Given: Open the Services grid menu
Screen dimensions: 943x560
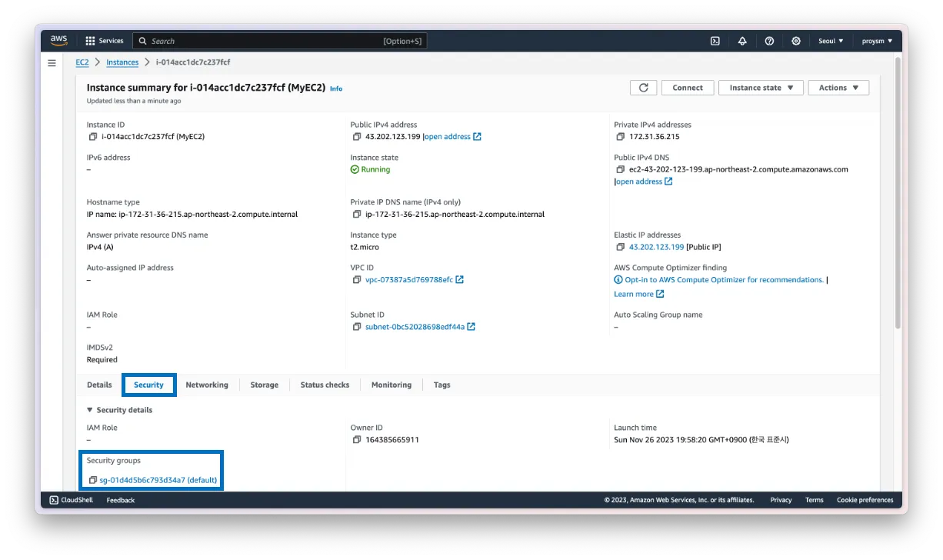Looking at the screenshot, I should pyautogui.click(x=105, y=41).
